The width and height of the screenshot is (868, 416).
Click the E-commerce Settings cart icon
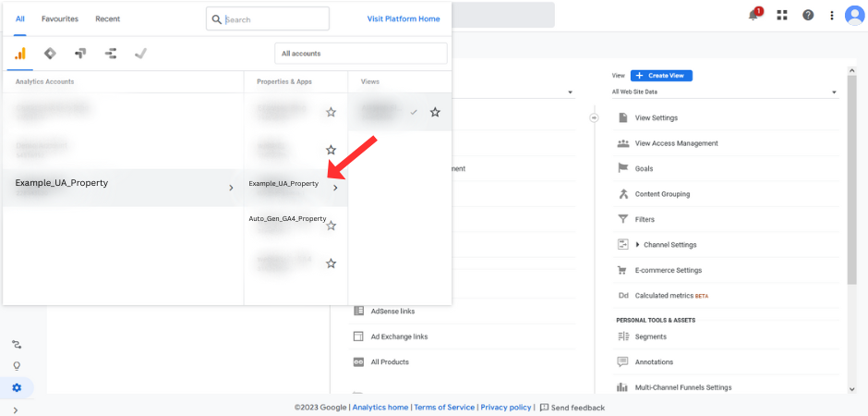pos(622,270)
